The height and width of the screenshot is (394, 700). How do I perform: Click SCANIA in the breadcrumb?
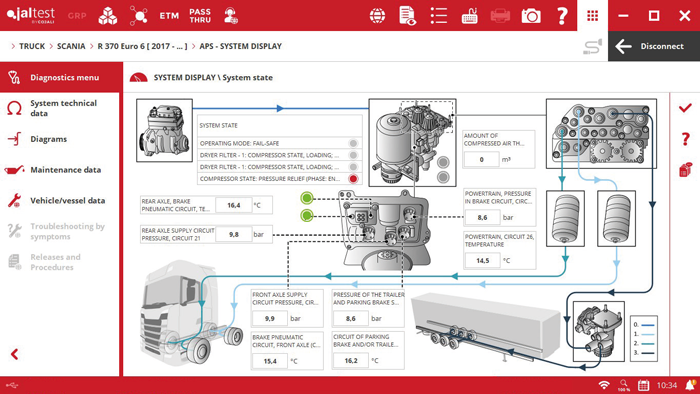tap(71, 46)
